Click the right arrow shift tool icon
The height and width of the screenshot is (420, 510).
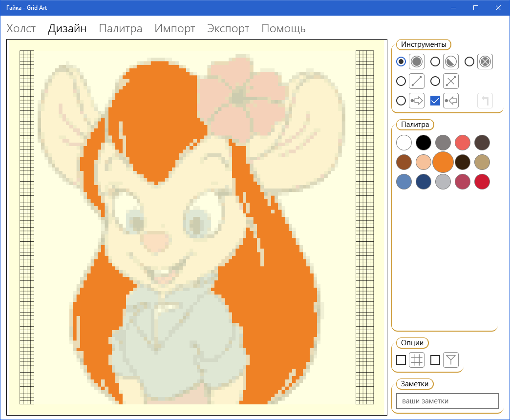pyautogui.click(x=417, y=101)
